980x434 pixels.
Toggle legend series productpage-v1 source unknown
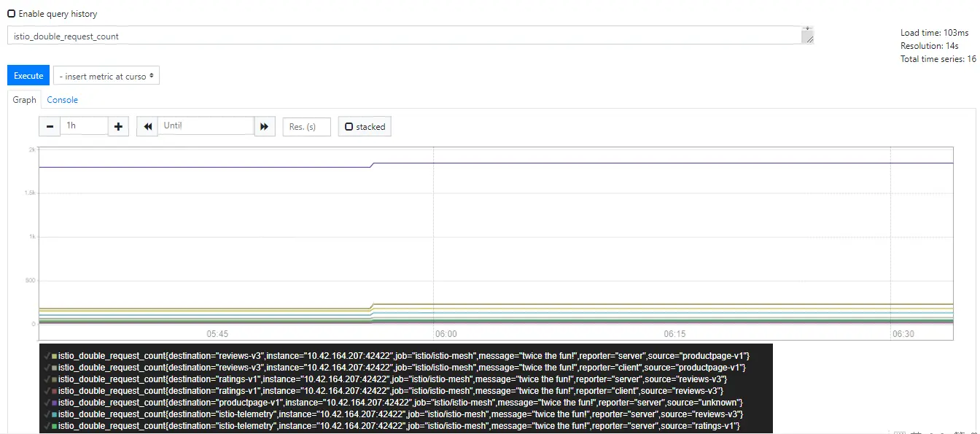coord(394,403)
